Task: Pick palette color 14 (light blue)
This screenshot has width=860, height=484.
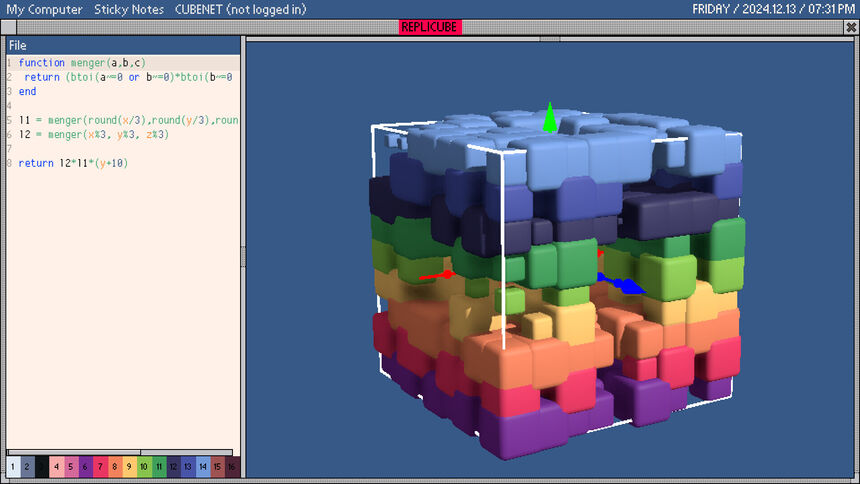Action: pos(203,466)
